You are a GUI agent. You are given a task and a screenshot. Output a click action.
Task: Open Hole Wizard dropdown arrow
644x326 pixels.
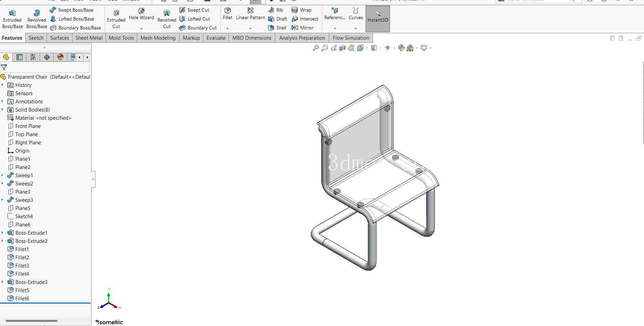click(141, 28)
